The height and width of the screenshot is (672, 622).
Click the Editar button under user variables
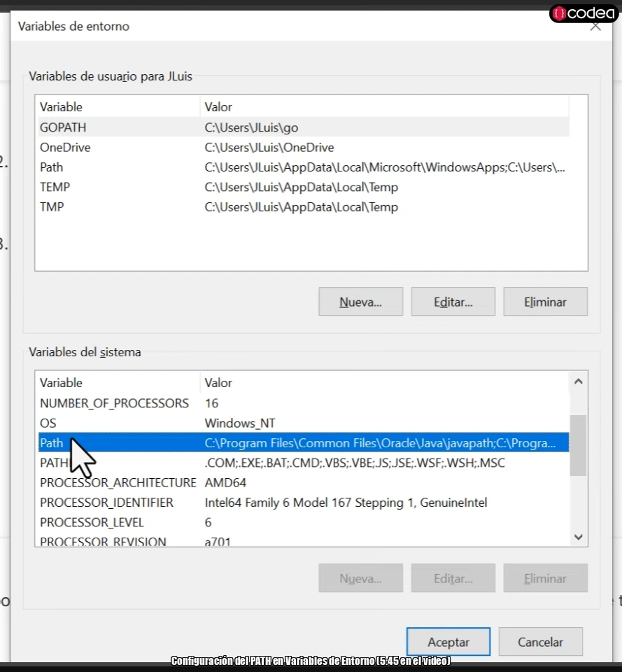[453, 302]
